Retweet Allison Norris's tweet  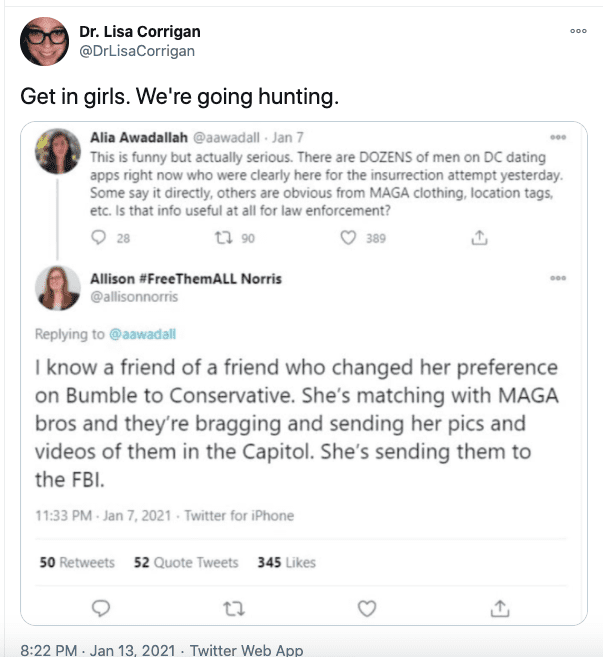click(232, 607)
